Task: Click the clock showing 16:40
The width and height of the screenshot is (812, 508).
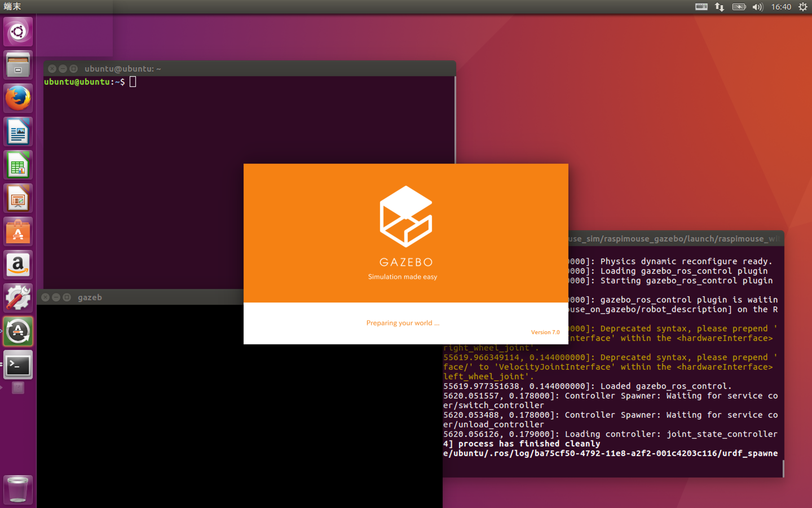Action: 781,7
